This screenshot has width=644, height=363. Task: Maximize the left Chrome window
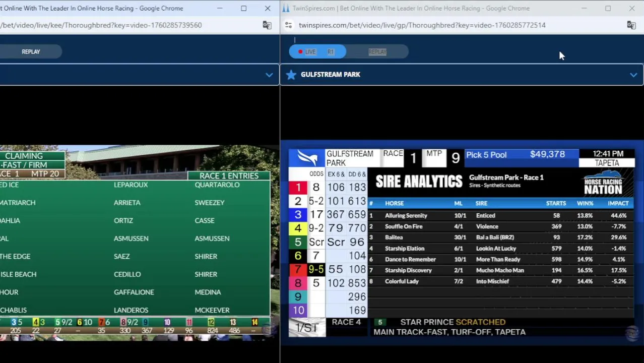pyautogui.click(x=243, y=8)
